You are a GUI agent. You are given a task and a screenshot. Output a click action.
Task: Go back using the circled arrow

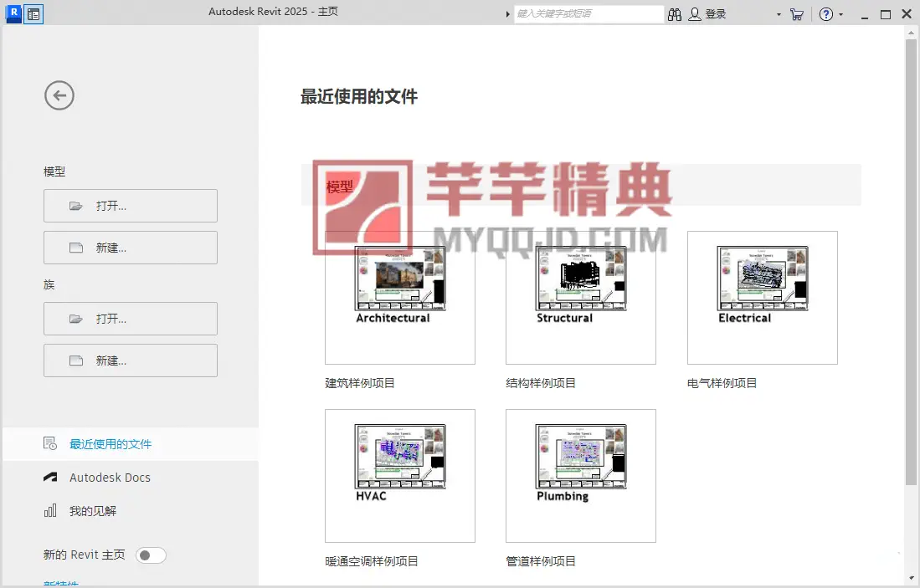pos(59,95)
